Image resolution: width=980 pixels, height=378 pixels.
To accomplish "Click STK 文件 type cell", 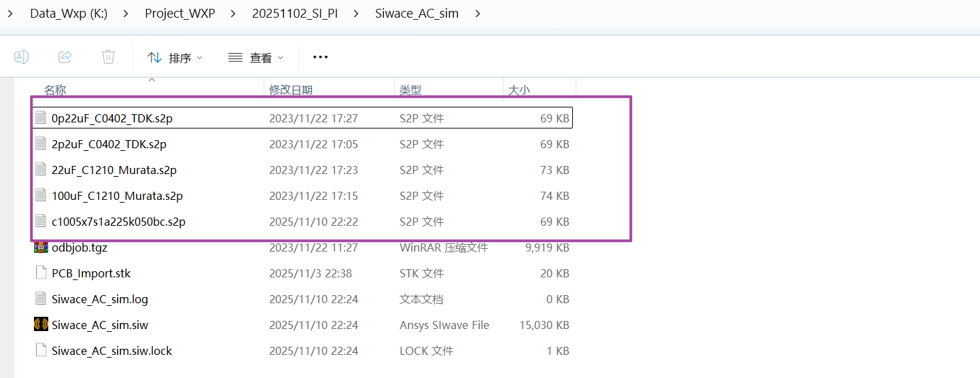I will tap(421, 273).
